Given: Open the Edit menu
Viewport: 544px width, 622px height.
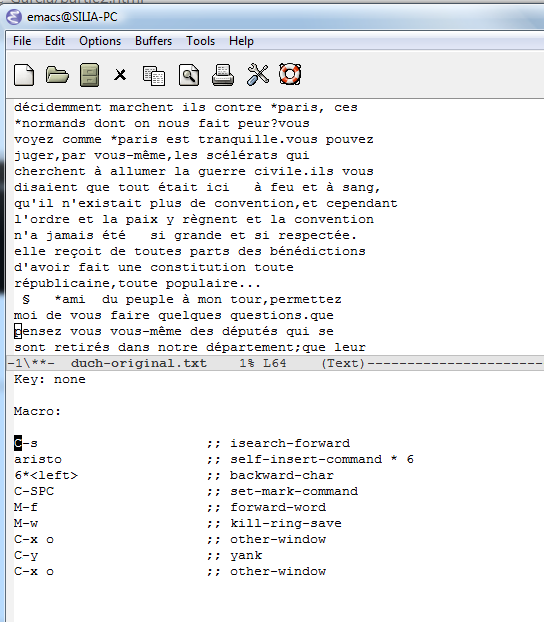Looking at the screenshot, I should click(x=55, y=41).
